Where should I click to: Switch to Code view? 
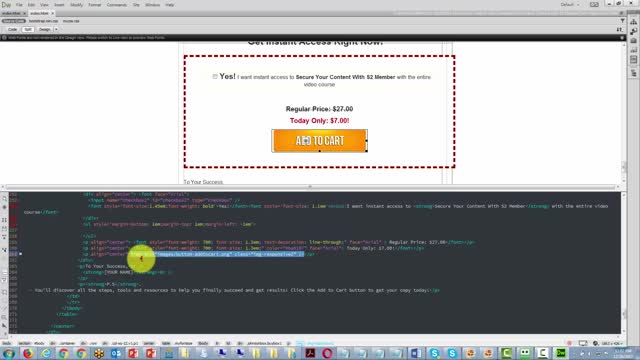click(x=12, y=29)
